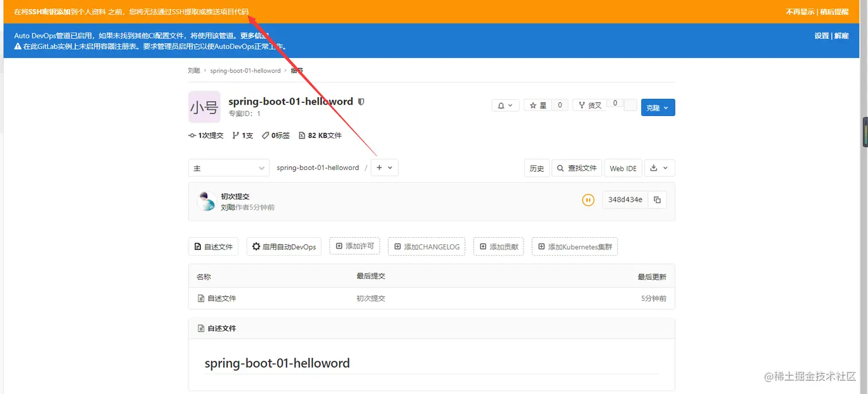Click the warning triangle icon in blue banner
868x394 pixels.
[x=18, y=47]
